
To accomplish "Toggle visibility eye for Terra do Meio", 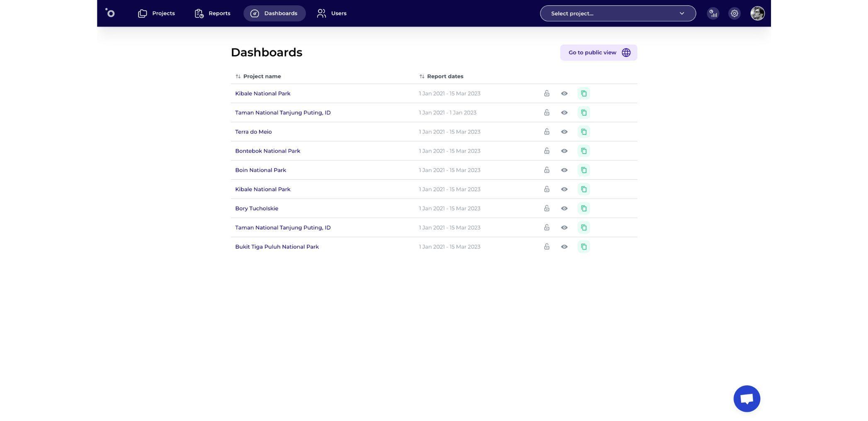I will 564,132.
